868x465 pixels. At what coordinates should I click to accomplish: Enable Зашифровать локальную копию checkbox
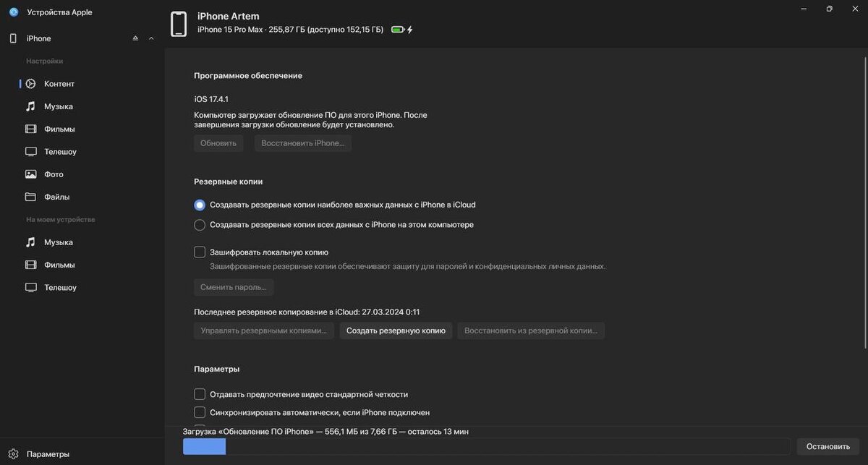200,252
